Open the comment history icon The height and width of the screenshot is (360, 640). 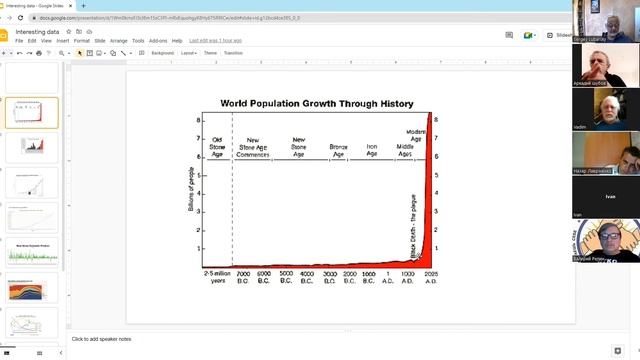point(509,35)
